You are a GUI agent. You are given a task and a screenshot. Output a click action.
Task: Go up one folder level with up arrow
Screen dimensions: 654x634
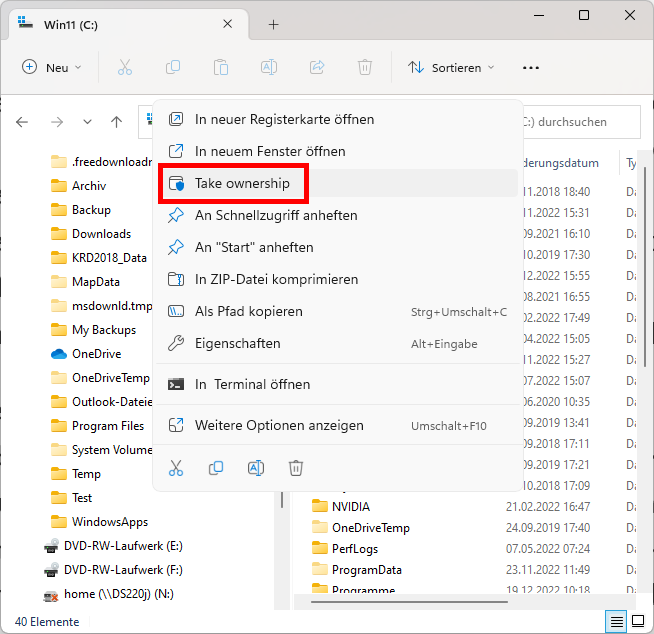(116, 122)
